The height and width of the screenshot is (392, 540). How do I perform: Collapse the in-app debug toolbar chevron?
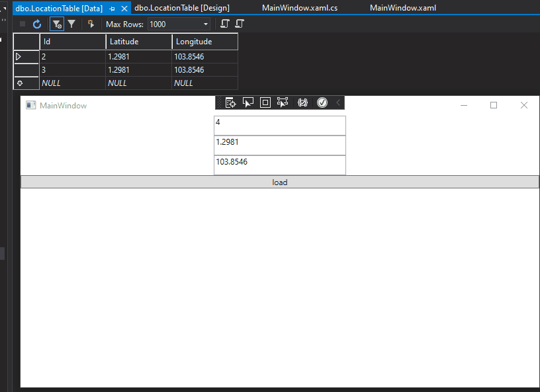click(338, 102)
